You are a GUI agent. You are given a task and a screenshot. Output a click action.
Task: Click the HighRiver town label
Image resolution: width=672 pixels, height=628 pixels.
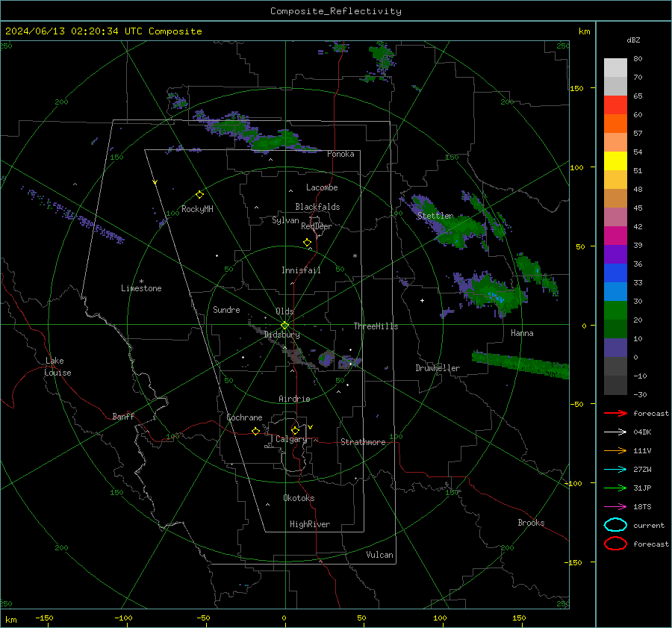[x=310, y=524]
